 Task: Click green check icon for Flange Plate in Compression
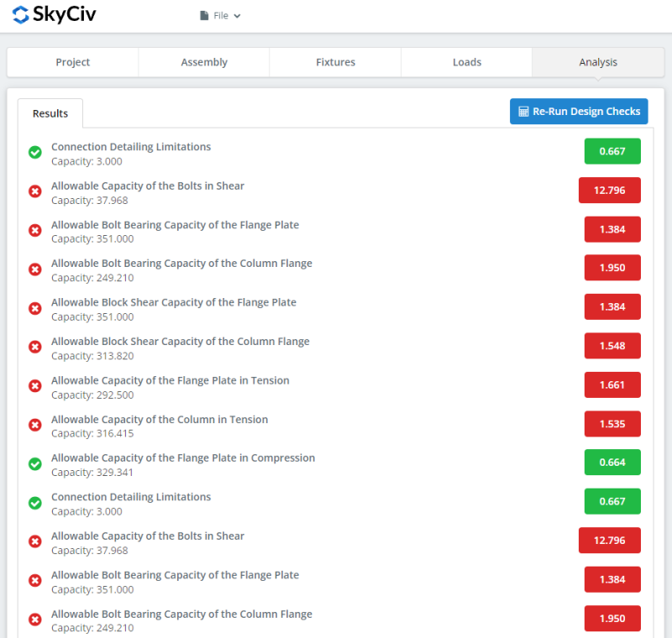point(35,464)
